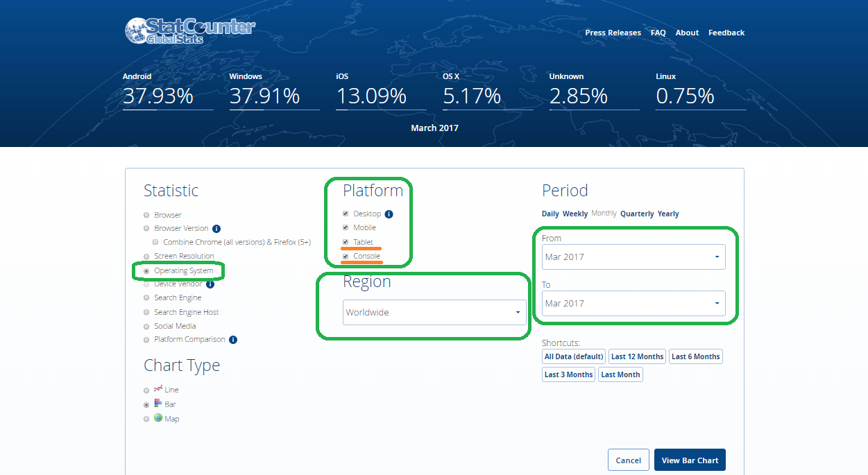Select the Browser Version radio button
Image resolution: width=868 pixels, height=475 pixels.
click(146, 228)
